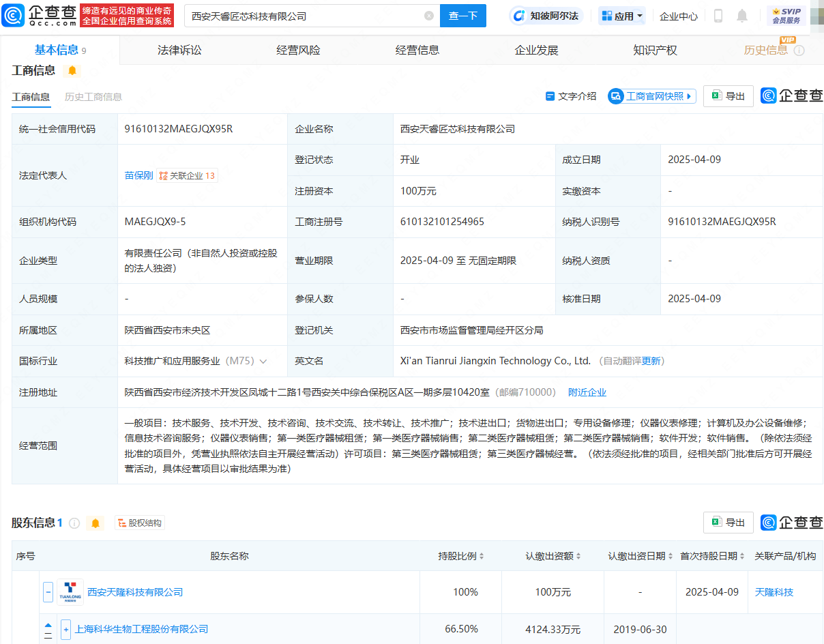The image size is (824, 644).
Task: Select the 历史工商信息 sub-tab
Action: 93,97
